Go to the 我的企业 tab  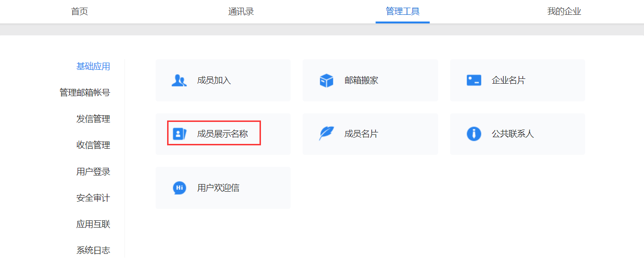[564, 11]
